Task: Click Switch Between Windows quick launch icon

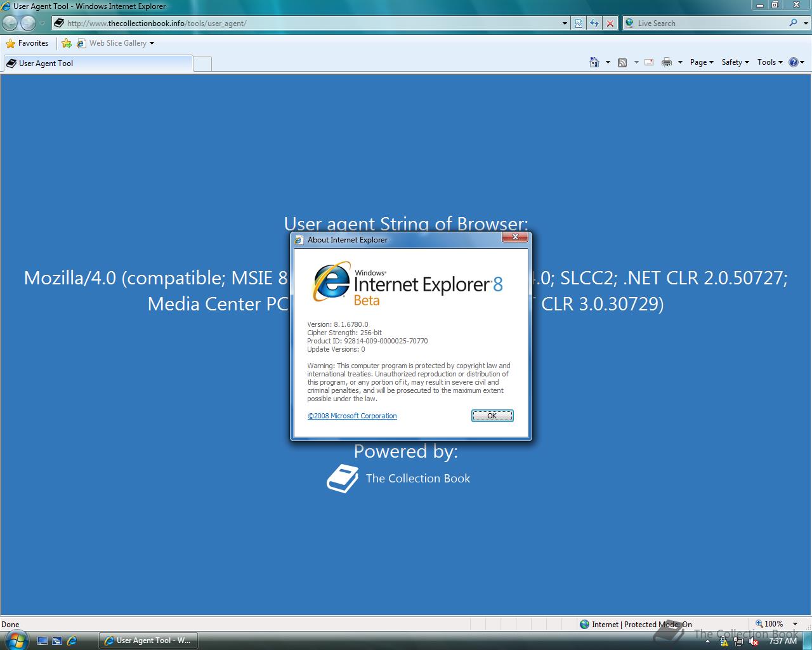Action: (x=57, y=640)
